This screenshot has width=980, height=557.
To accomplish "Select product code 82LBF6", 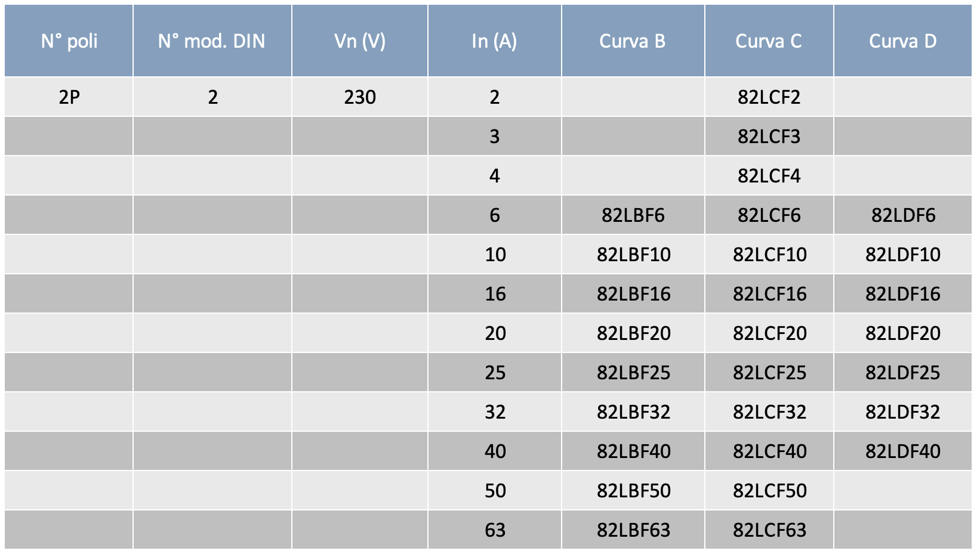I will tap(633, 215).
